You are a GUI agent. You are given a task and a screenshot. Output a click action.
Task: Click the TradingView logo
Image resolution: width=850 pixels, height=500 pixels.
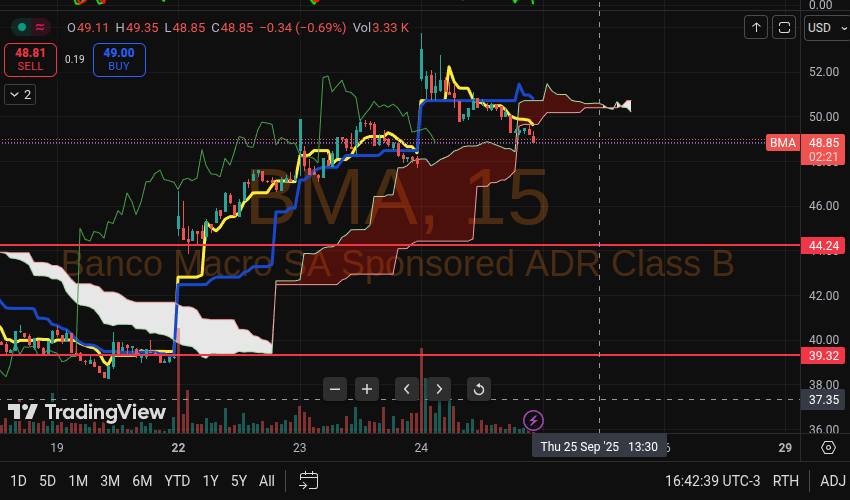click(86, 412)
